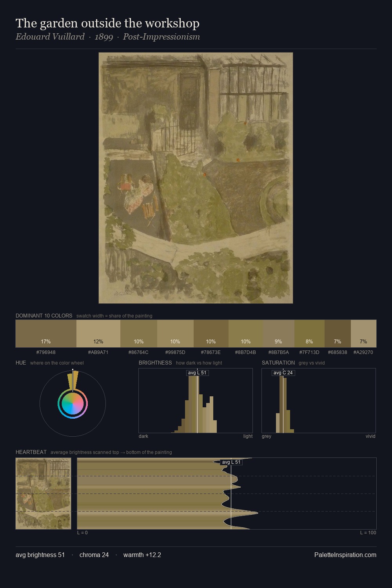The height and width of the screenshot is (588, 392).
Task: Click the hex code text '#AB9A71'
Action: tap(98, 352)
